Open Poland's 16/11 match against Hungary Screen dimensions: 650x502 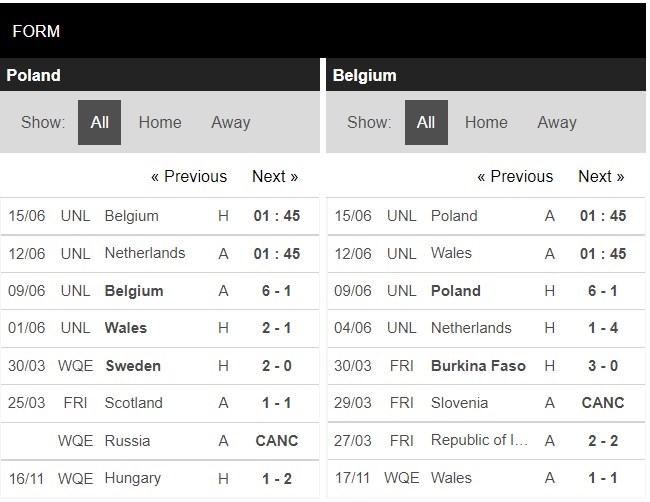click(160, 478)
